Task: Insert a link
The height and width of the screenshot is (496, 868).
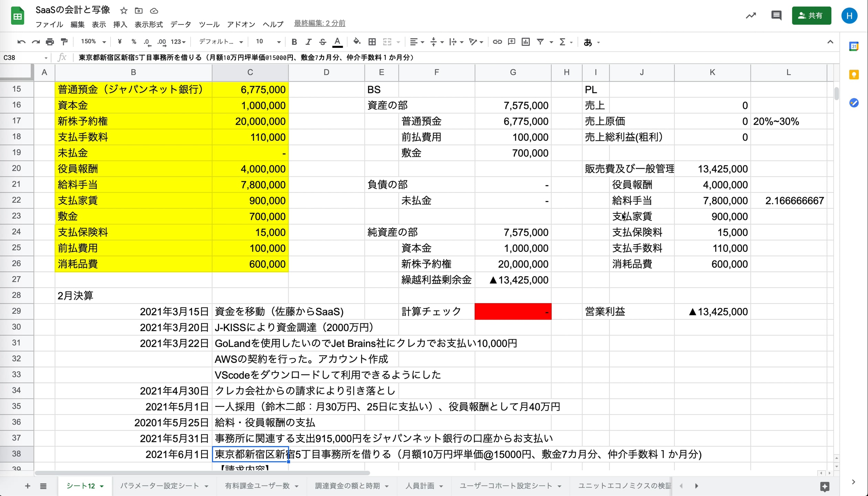Action: (x=497, y=42)
